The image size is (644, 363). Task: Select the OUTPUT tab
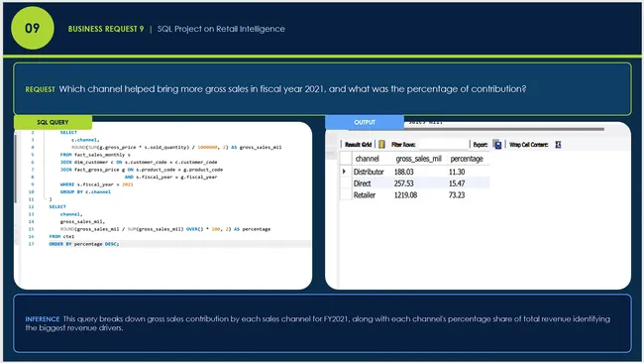click(x=365, y=122)
